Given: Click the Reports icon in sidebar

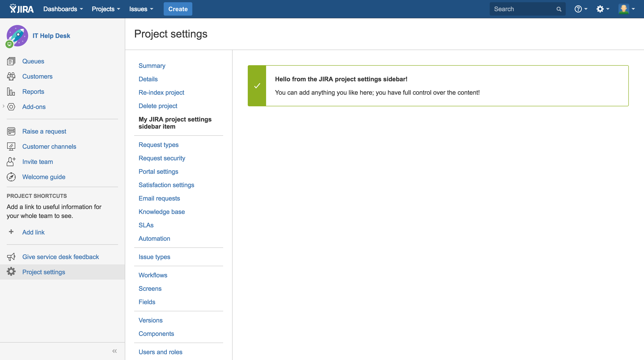Looking at the screenshot, I should pos(11,91).
